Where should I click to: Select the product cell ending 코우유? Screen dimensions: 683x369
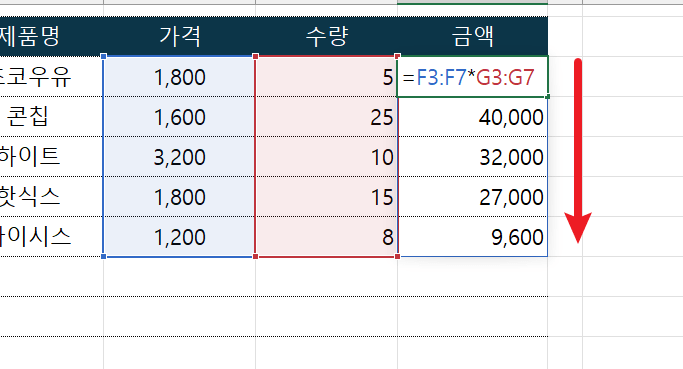coord(51,77)
